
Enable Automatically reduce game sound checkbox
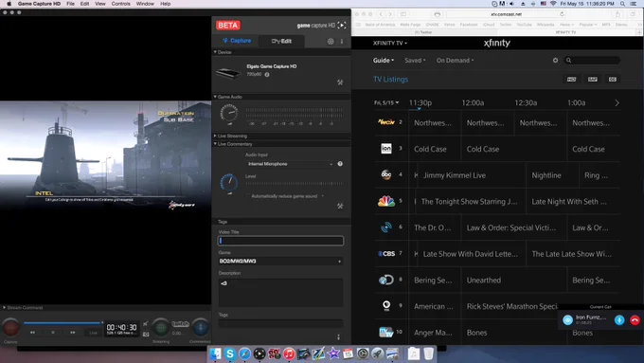point(248,196)
